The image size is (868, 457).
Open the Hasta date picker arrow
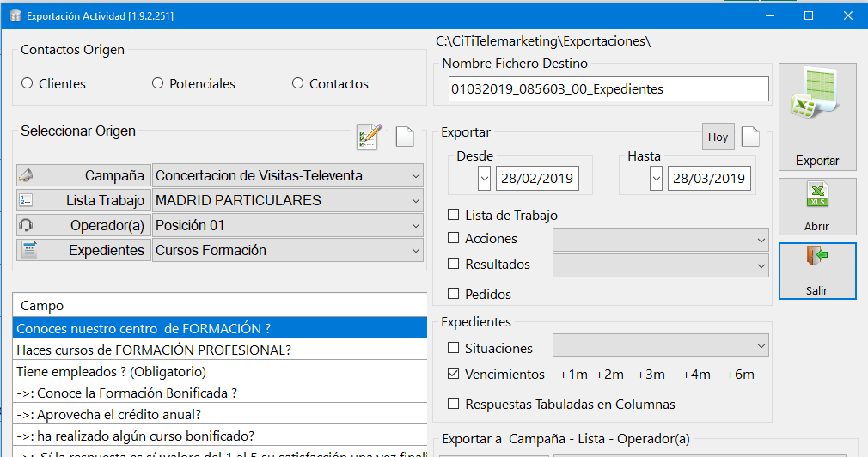tap(656, 178)
